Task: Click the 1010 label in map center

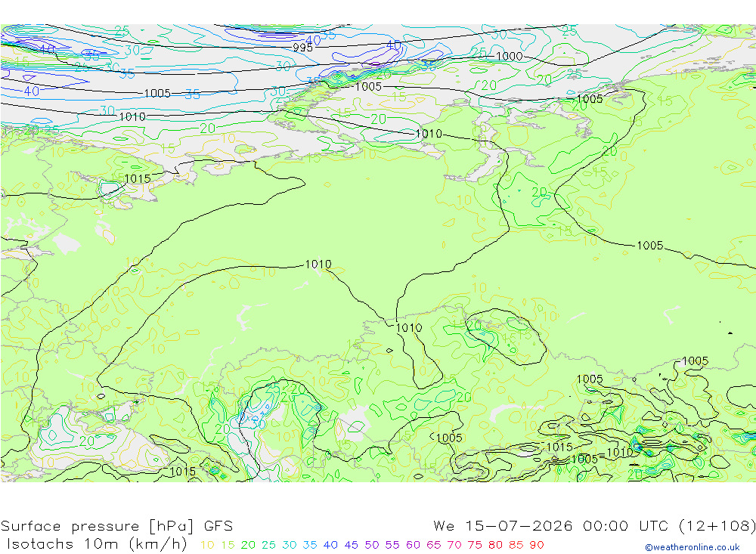Action: click(x=318, y=265)
